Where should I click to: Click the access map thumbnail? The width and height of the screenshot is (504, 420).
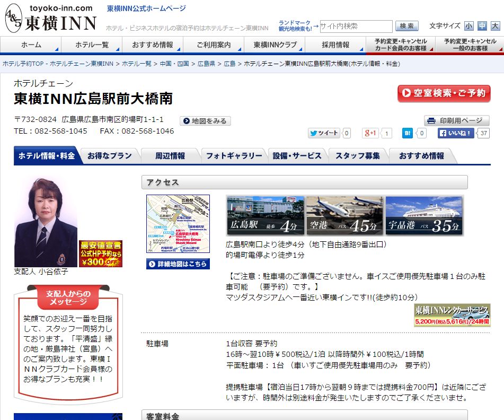(x=178, y=223)
